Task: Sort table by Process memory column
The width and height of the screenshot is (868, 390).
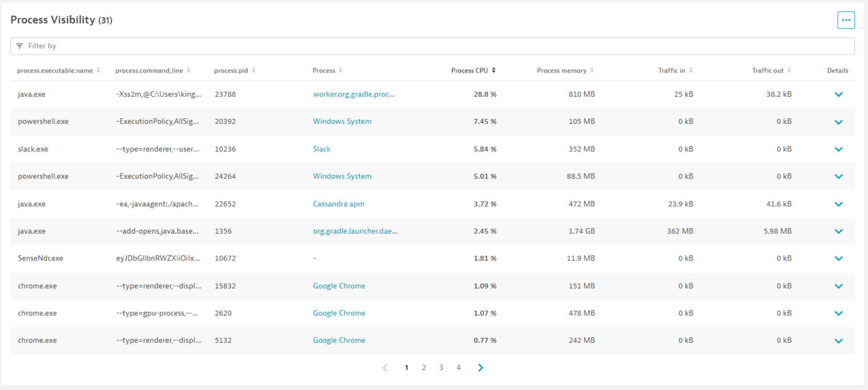Action: pyautogui.click(x=593, y=70)
